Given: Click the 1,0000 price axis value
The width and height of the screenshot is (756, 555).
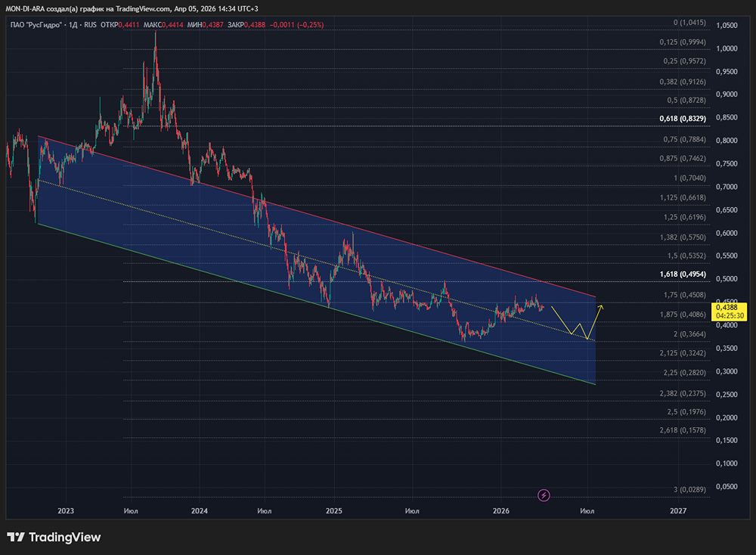Looking at the screenshot, I should [727, 48].
